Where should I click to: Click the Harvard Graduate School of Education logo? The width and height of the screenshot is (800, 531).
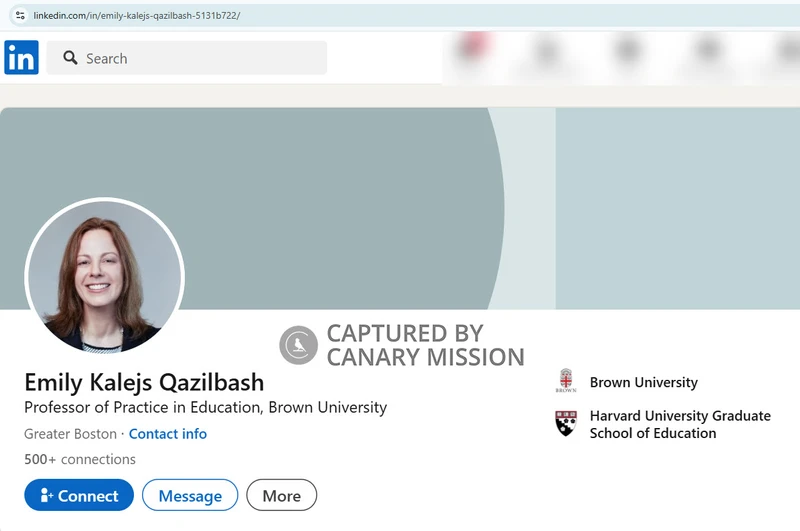(566, 423)
